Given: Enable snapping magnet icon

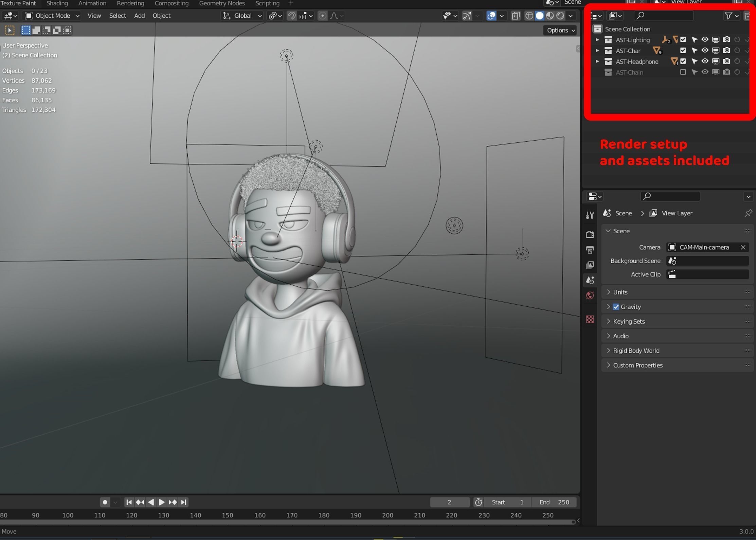Looking at the screenshot, I should pyautogui.click(x=291, y=16).
